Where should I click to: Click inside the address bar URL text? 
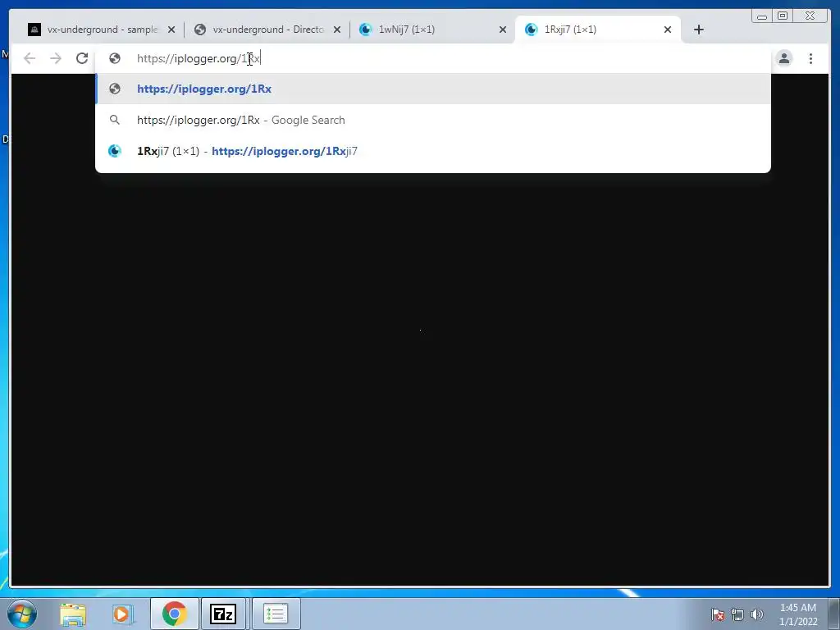tap(199, 58)
